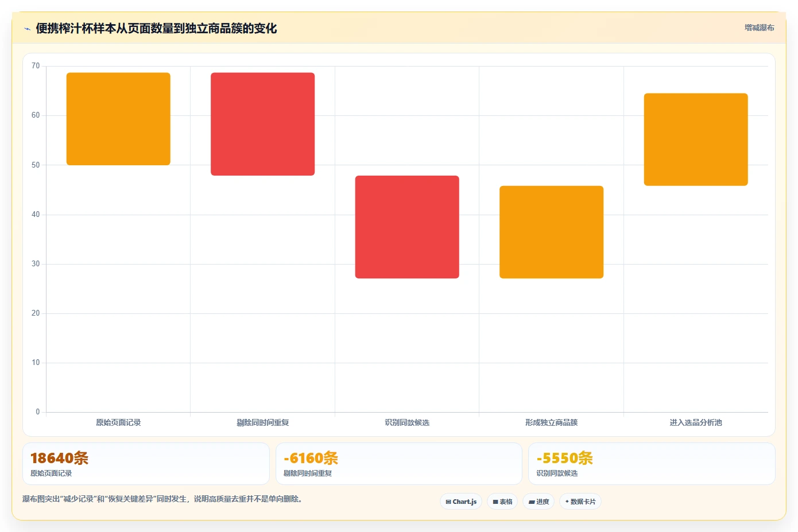Select the 表格 tag chip

click(502, 502)
